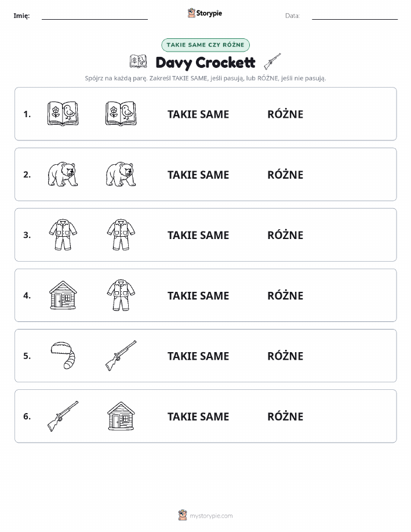Viewport: 411px width, 532px height.
Task: Click the Imię name line field
Action: click(x=94, y=16)
